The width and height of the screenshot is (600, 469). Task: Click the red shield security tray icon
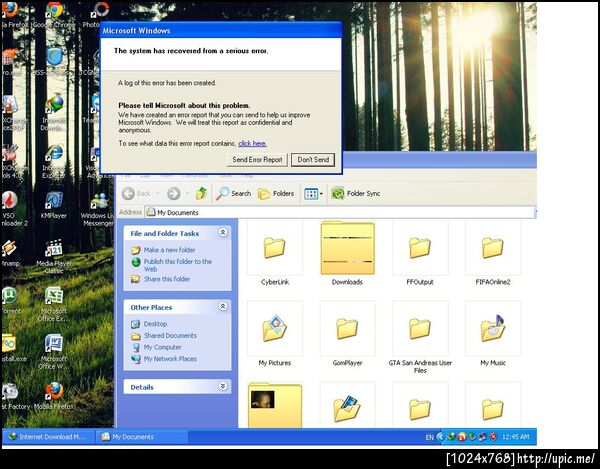click(x=493, y=436)
